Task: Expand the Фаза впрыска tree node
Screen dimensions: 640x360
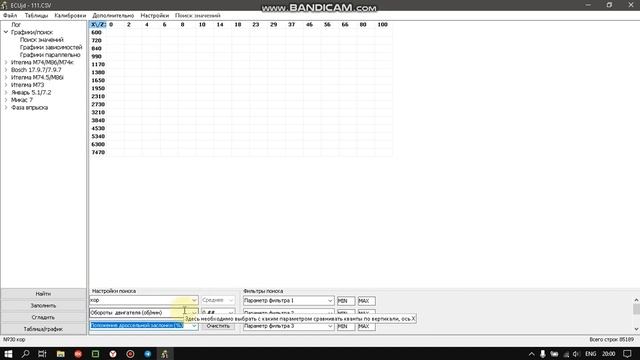Action: (6, 107)
